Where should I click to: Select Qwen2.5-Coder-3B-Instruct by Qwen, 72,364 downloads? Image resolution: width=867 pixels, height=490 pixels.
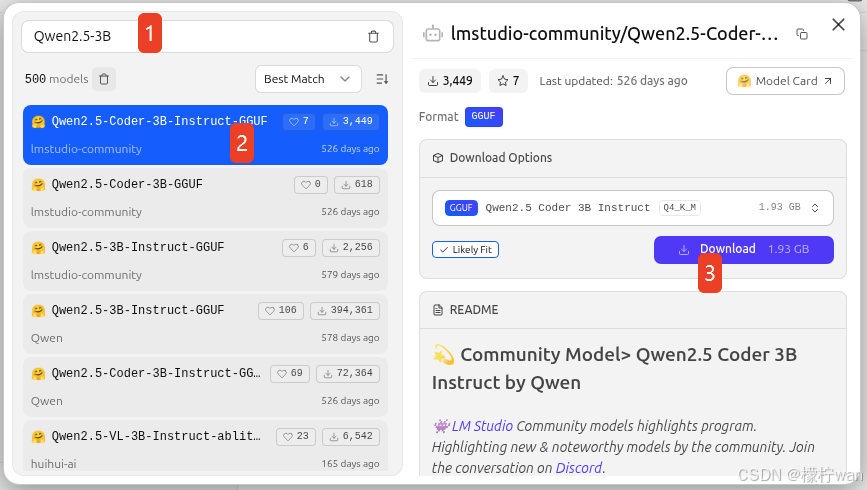click(x=205, y=387)
